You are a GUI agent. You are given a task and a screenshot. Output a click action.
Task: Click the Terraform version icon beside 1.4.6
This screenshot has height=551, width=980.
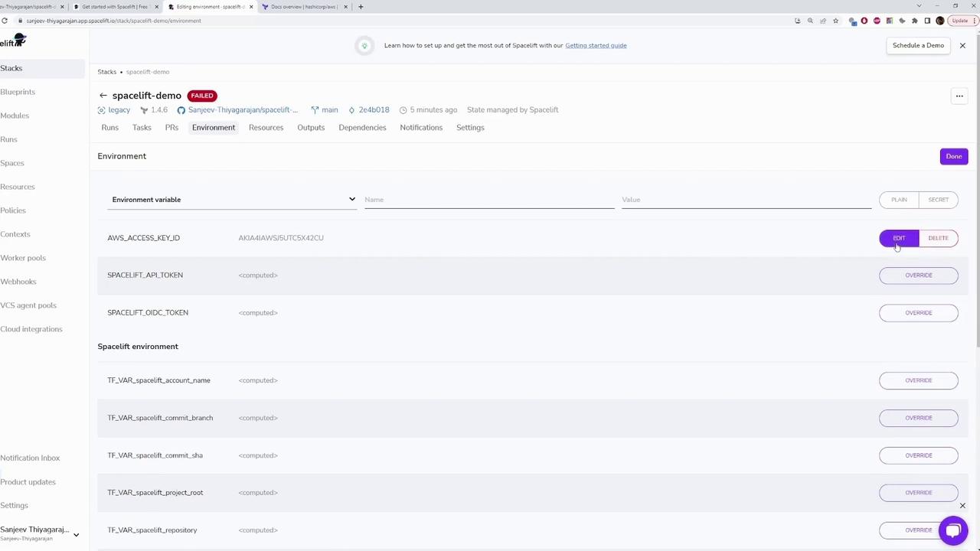click(x=144, y=110)
